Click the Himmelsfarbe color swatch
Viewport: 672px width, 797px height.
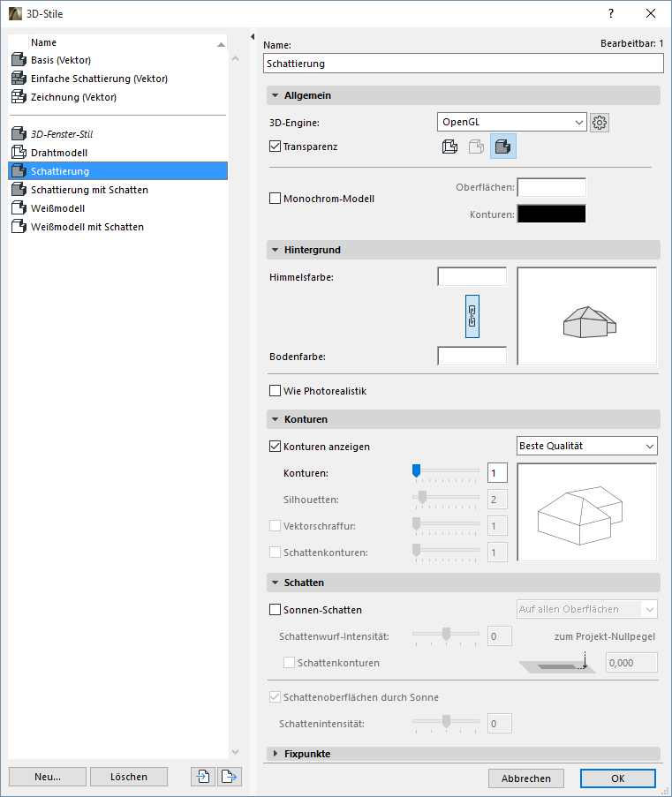pos(472,276)
